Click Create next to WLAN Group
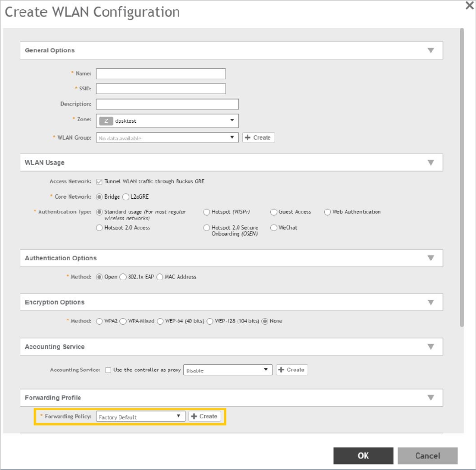476x470 pixels. (258, 138)
